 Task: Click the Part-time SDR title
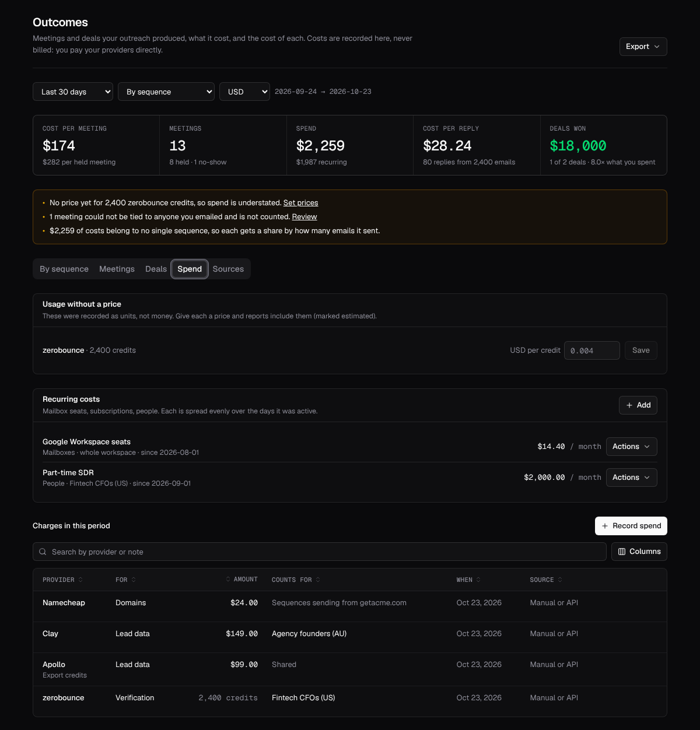tap(68, 473)
